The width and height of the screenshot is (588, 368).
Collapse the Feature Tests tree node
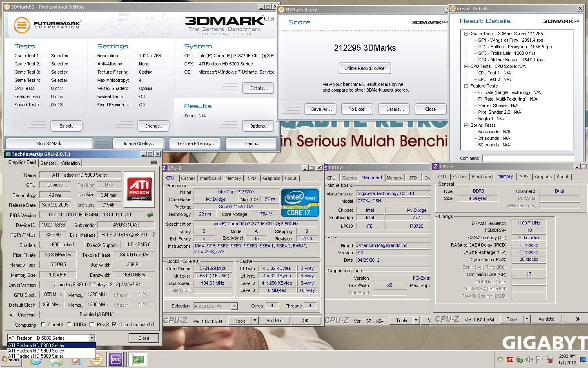point(466,86)
